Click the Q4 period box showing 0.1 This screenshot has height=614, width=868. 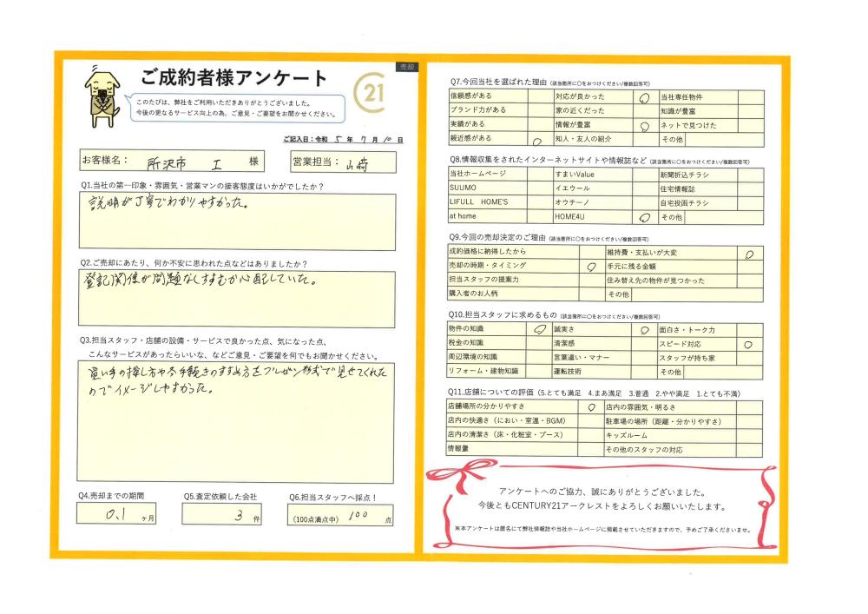116,513
